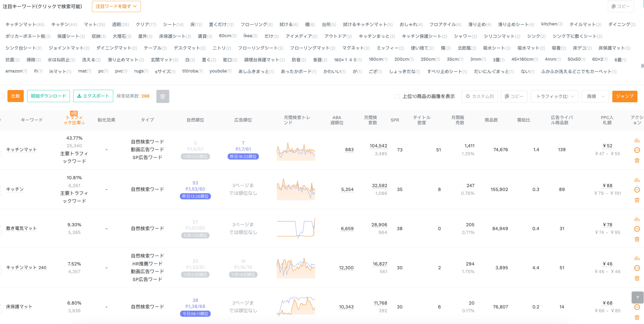The height and width of the screenshot is (324, 644).
Task: Select the ニトリ(2) keyword tag
Action: [x=222, y=48]
